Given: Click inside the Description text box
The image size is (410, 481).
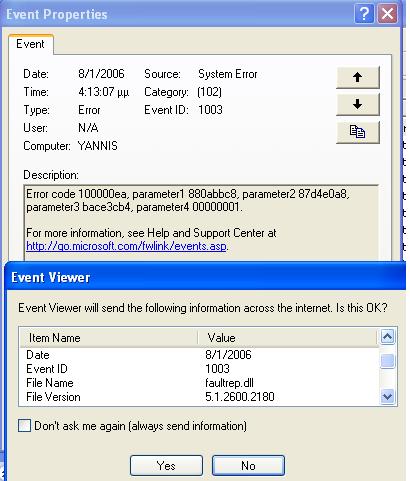Looking at the screenshot, I should point(201,223).
